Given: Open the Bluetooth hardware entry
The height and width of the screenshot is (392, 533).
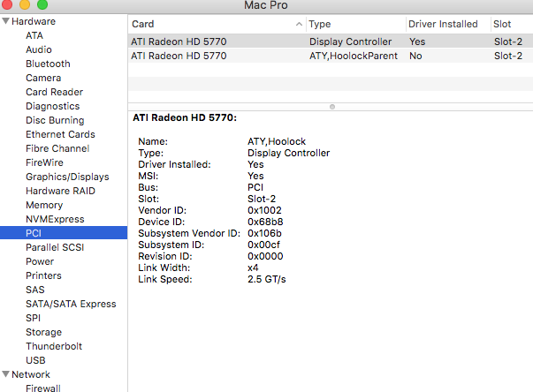Looking at the screenshot, I should click(48, 64).
